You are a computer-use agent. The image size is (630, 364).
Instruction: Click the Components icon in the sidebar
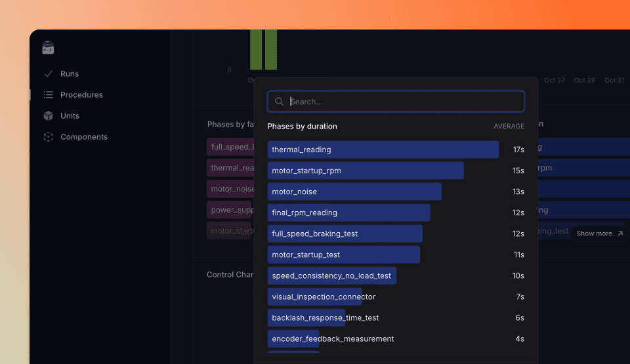point(48,136)
